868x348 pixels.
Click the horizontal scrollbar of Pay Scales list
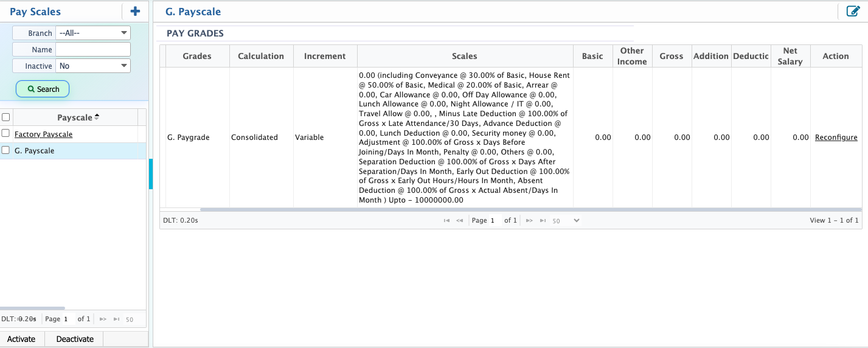(32, 308)
